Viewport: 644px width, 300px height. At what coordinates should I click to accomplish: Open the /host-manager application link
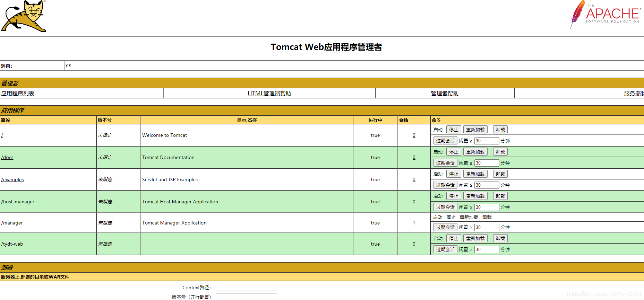(18, 202)
